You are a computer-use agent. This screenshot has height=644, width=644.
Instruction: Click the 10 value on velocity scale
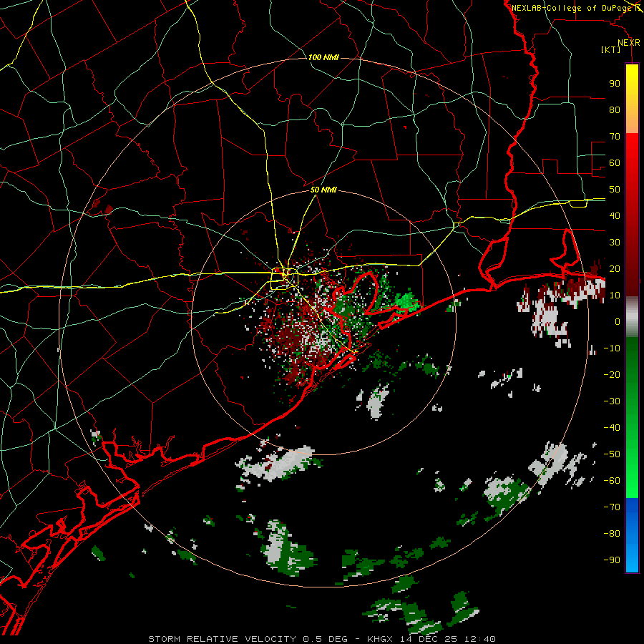615,296
